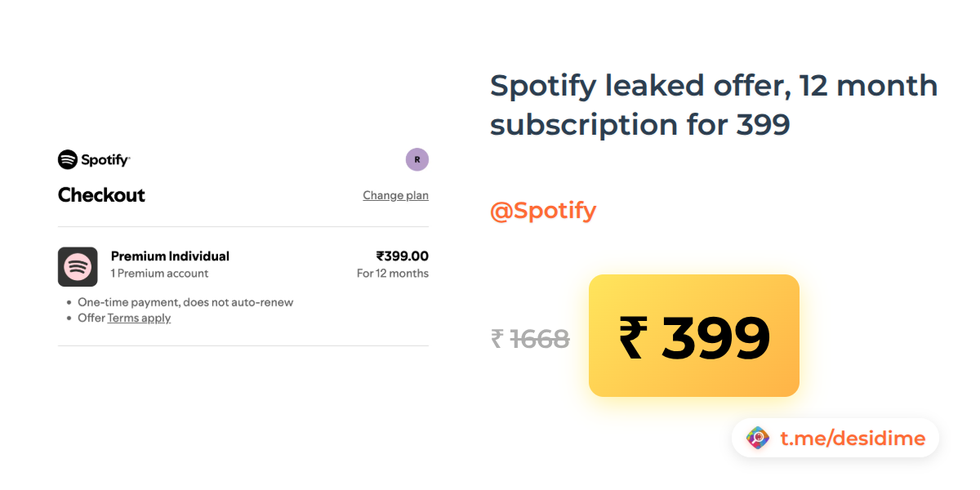Click the Spotify wordmark text
980x490 pixels.
tap(105, 160)
